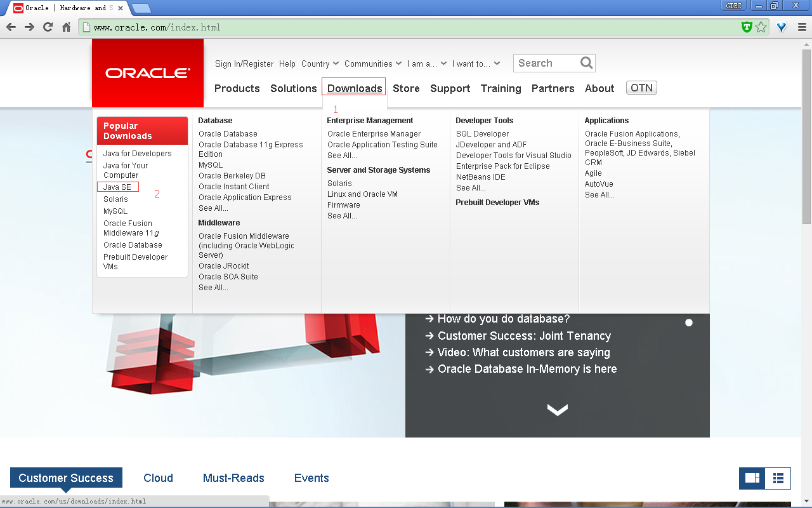Screen dimensions: 812x508
Task: Click the browser forward arrow
Action: [x=29, y=27]
